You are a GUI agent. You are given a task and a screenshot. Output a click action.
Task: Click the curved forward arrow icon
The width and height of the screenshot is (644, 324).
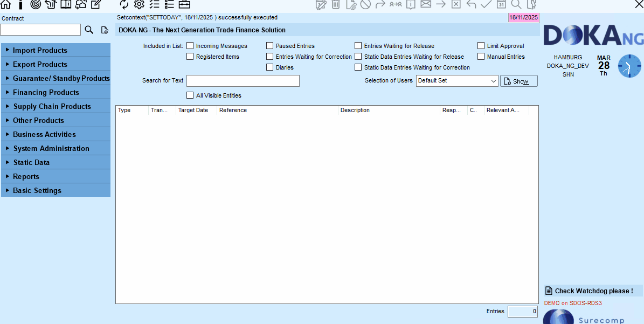tap(380, 4)
